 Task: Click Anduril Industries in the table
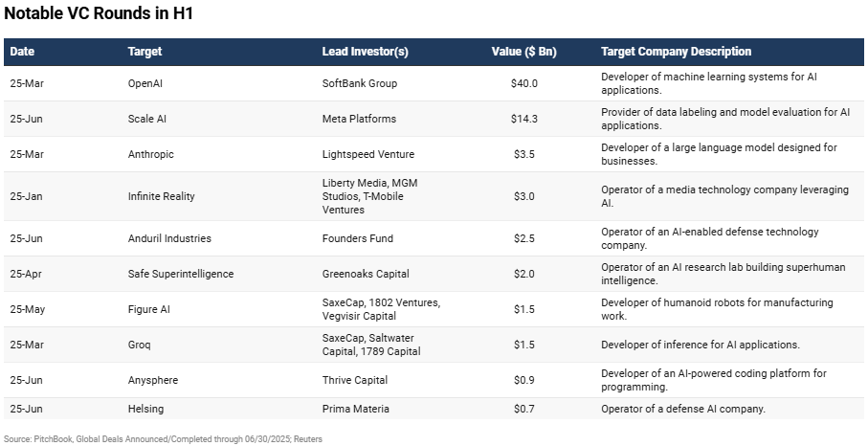(x=169, y=238)
